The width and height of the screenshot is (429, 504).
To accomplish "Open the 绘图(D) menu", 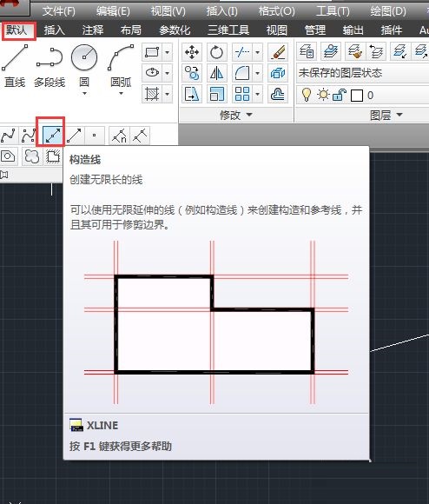I will (388, 11).
